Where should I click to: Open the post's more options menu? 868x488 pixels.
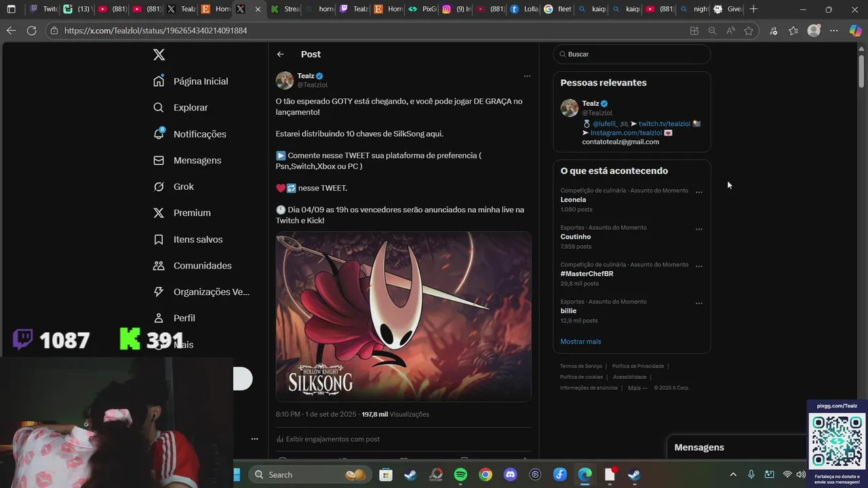tap(527, 76)
